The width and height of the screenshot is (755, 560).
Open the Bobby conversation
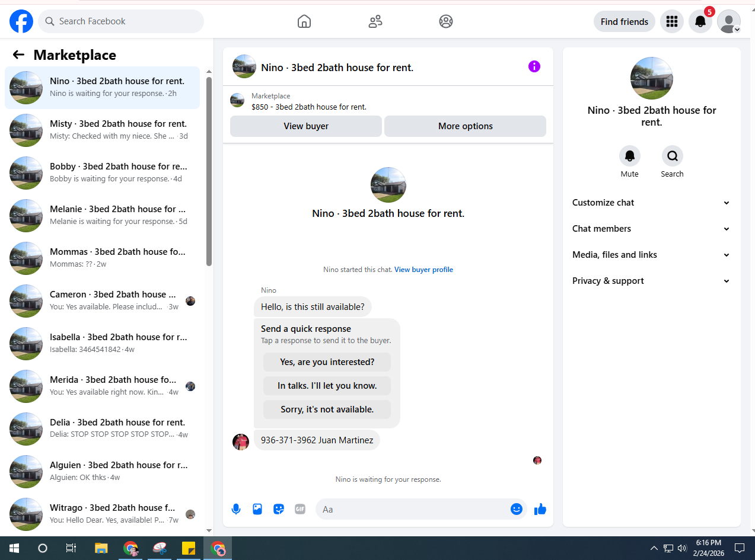102,173
